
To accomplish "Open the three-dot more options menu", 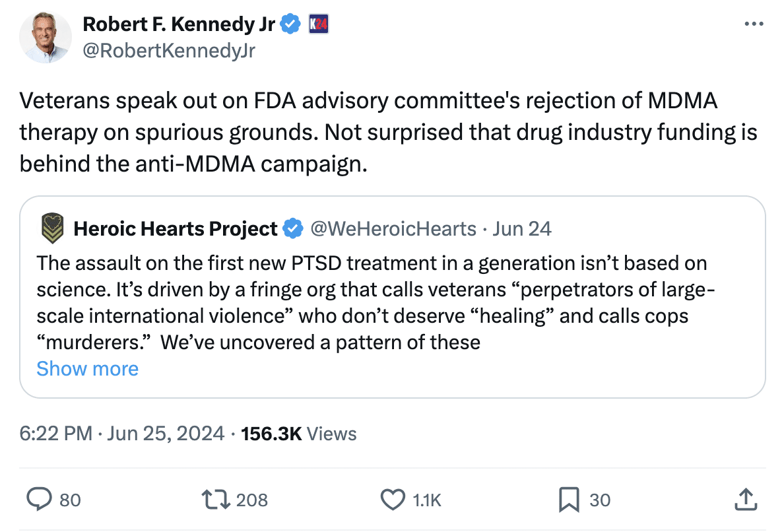I will coord(753,24).
